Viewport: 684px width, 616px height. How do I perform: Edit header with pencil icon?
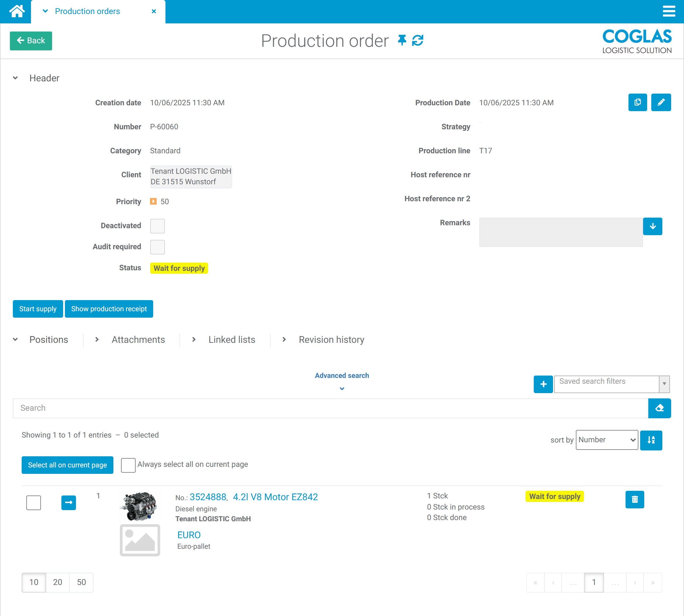click(661, 102)
